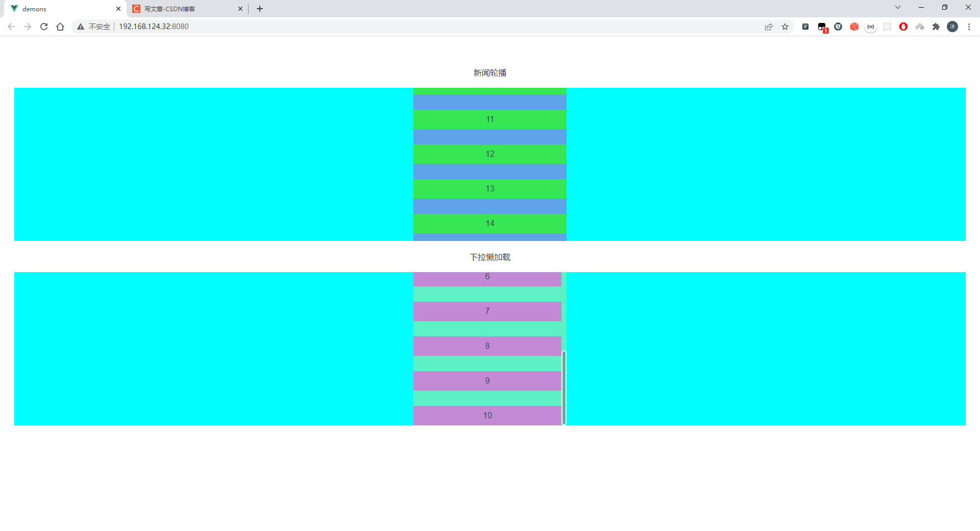Screen dimensions: 980x531
Task: Click the not secure warning icon
Action: pyautogui.click(x=81, y=27)
